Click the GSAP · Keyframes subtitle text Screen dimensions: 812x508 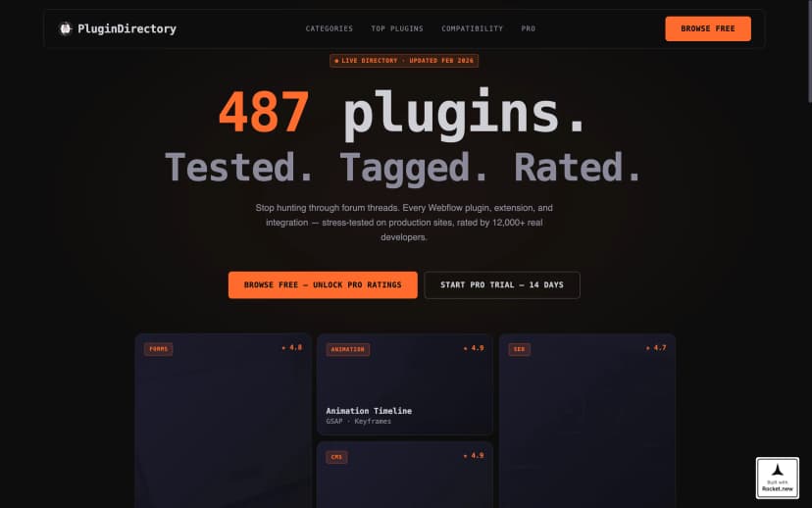click(358, 422)
